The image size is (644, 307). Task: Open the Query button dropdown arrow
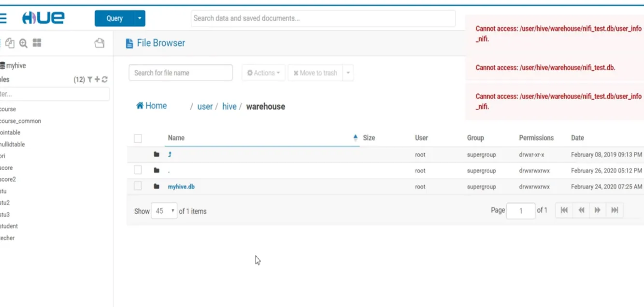(x=140, y=18)
